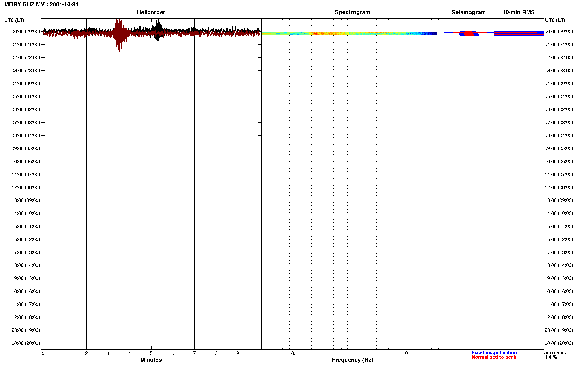Click the 'Seismogram' panel heading

coord(468,12)
